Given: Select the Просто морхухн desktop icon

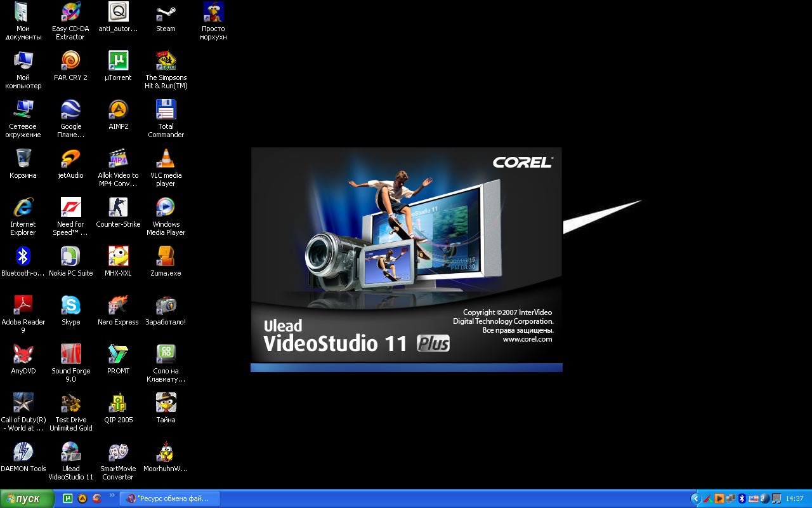Looking at the screenshot, I should click(213, 12).
